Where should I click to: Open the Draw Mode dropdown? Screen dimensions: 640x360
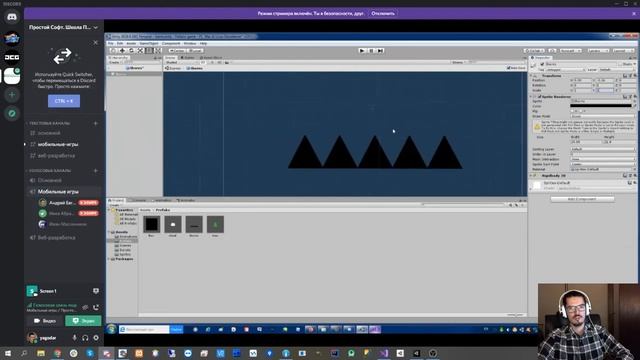coord(602,116)
